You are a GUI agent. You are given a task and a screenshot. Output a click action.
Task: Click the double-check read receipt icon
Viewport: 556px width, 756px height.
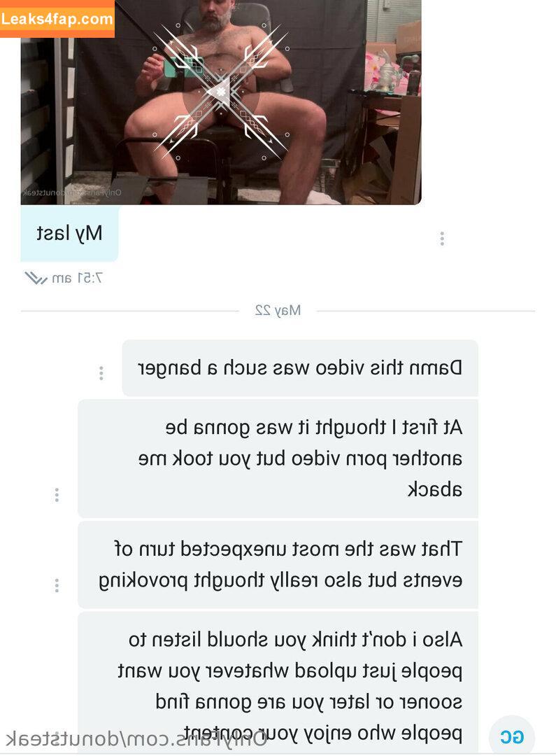tap(36, 278)
